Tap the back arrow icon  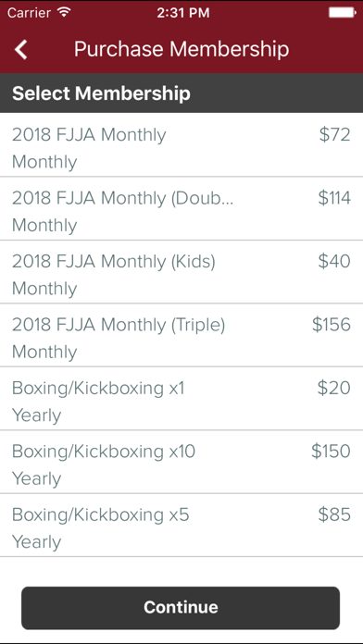coord(21,50)
